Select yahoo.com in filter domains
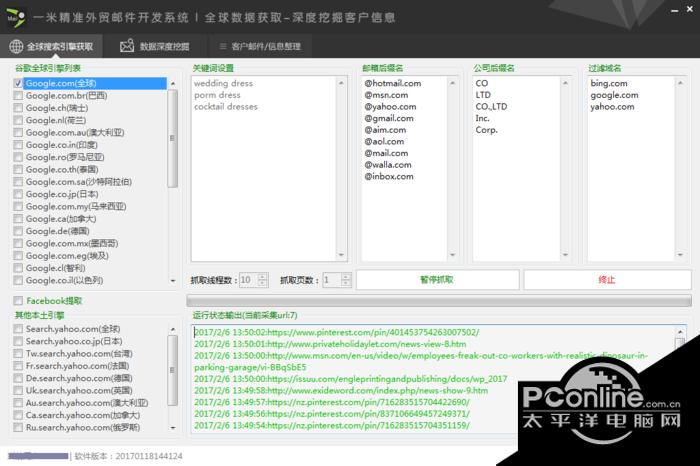 click(612, 107)
